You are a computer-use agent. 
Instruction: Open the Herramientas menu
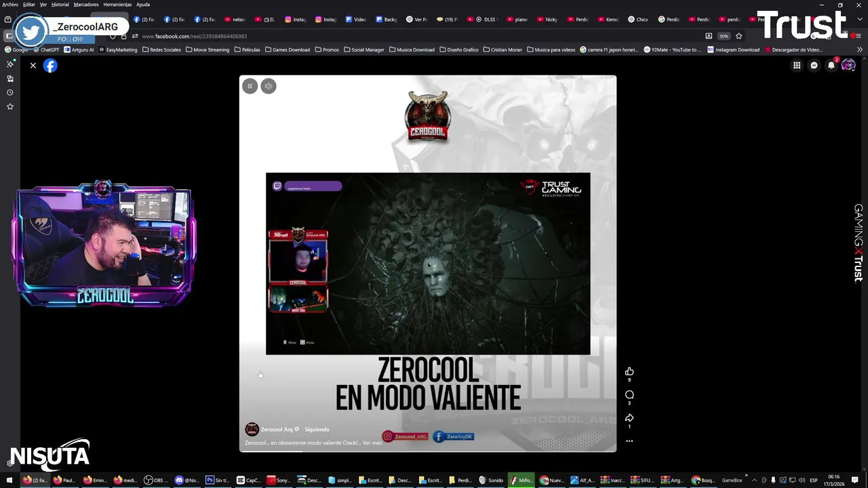tap(117, 4)
